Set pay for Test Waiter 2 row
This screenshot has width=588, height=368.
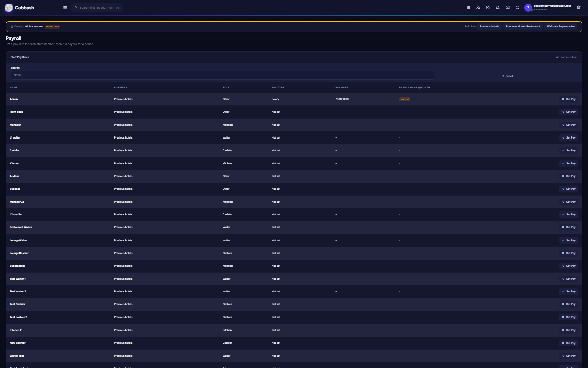(x=568, y=292)
